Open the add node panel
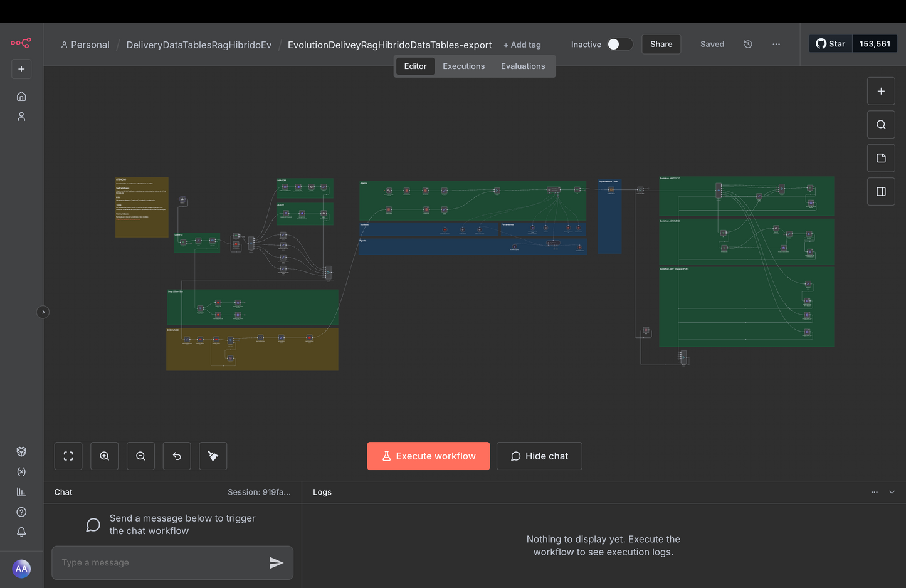The width and height of the screenshot is (906, 588). click(881, 91)
